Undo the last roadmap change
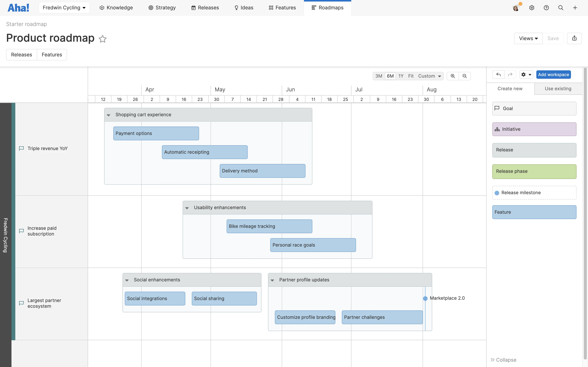588x367 pixels. 498,75
